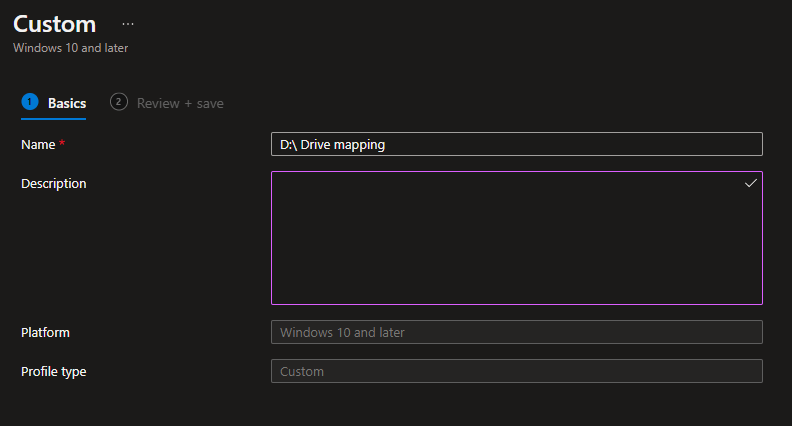Click the Name field label
The height and width of the screenshot is (426, 792).
point(38,145)
